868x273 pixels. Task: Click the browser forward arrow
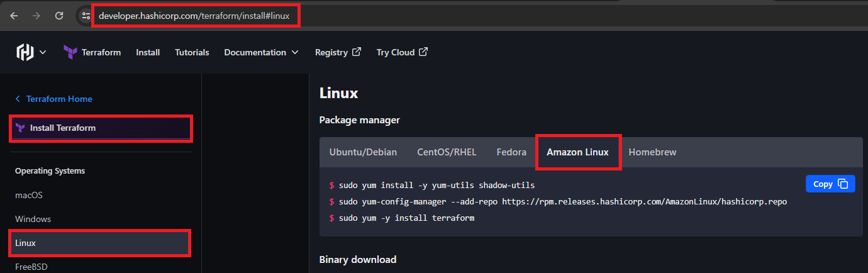pyautogui.click(x=36, y=16)
